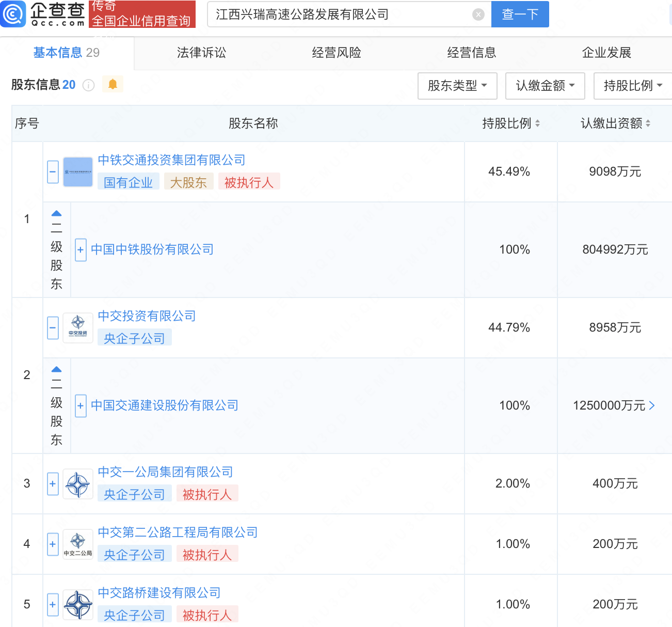This screenshot has width=672, height=627.
Task: Click 中交一公局集团 company logo
Action: coord(78,484)
